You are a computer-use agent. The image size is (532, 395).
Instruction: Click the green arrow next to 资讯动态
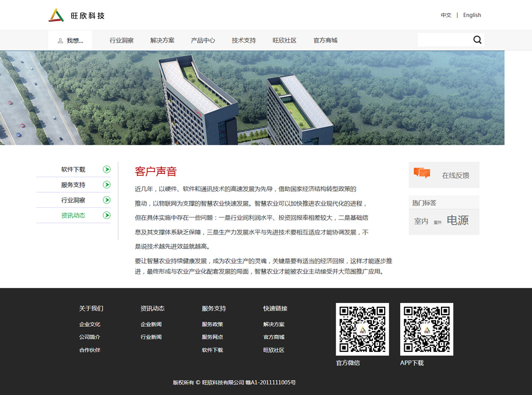pos(106,215)
